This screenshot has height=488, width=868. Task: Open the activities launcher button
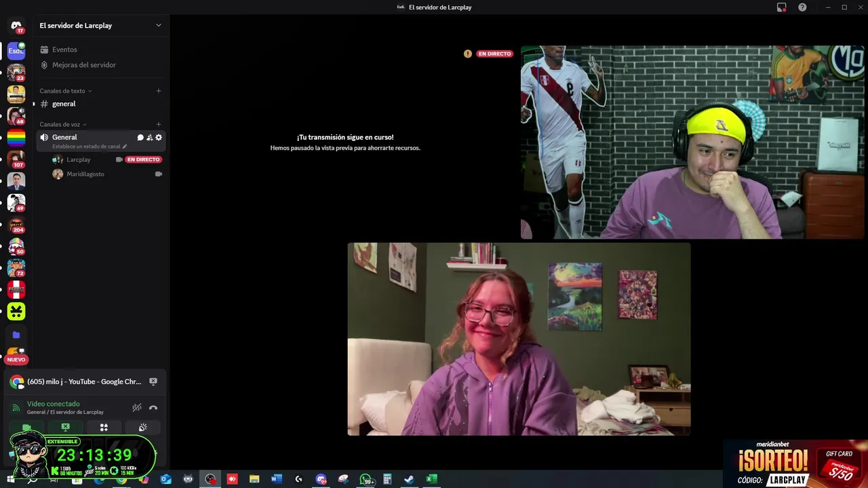click(x=104, y=428)
